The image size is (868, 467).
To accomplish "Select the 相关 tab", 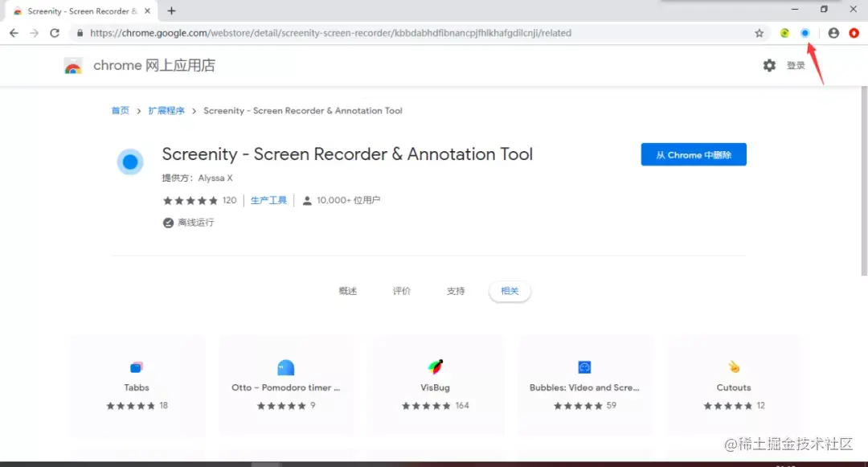I will pyautogui.click(x=510, y=291).
